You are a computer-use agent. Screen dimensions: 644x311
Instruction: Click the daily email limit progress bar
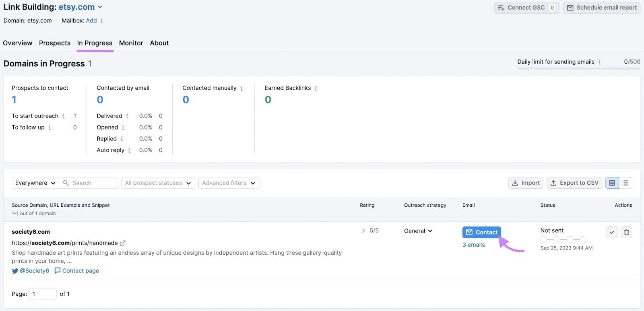pyautogui.click(x=579, y=69)
